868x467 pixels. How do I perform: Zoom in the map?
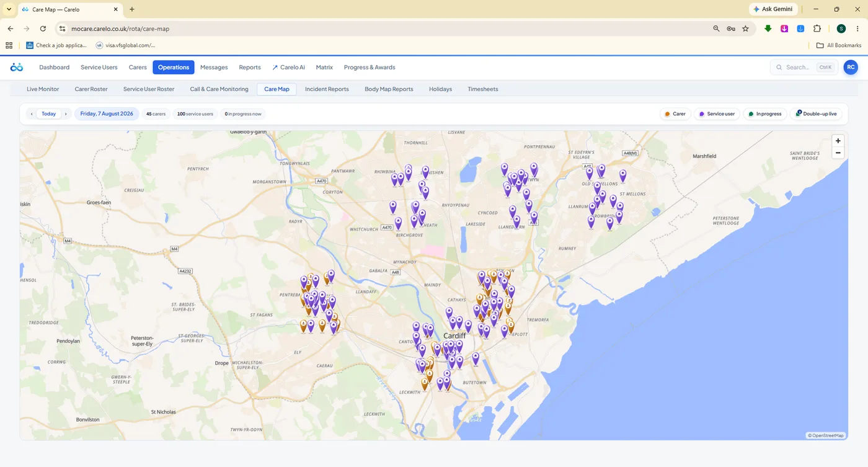838,141
